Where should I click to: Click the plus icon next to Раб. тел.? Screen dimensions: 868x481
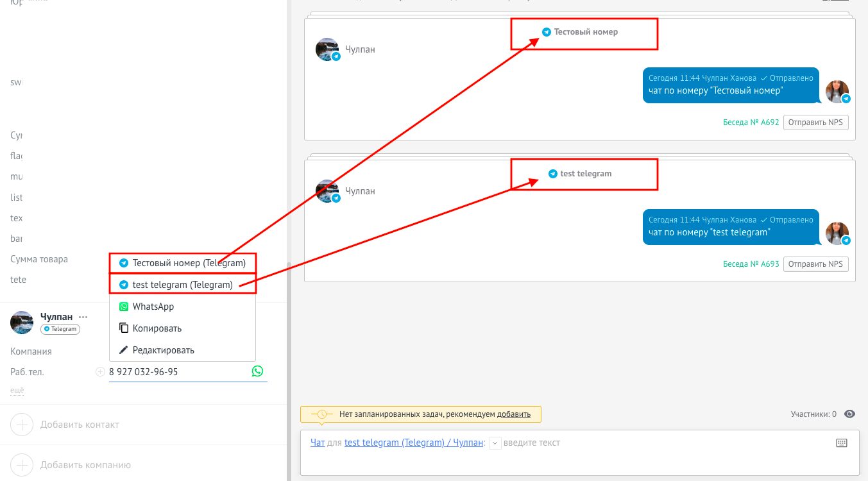(100, 372)
